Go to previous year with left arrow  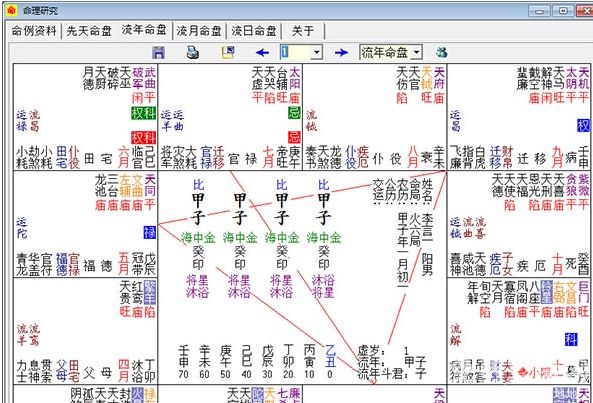point(262,53)
